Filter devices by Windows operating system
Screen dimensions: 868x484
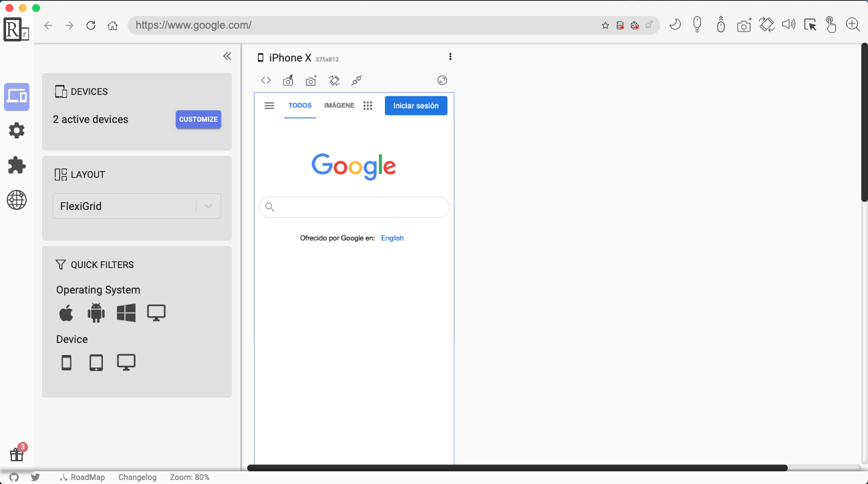[126, 312]
